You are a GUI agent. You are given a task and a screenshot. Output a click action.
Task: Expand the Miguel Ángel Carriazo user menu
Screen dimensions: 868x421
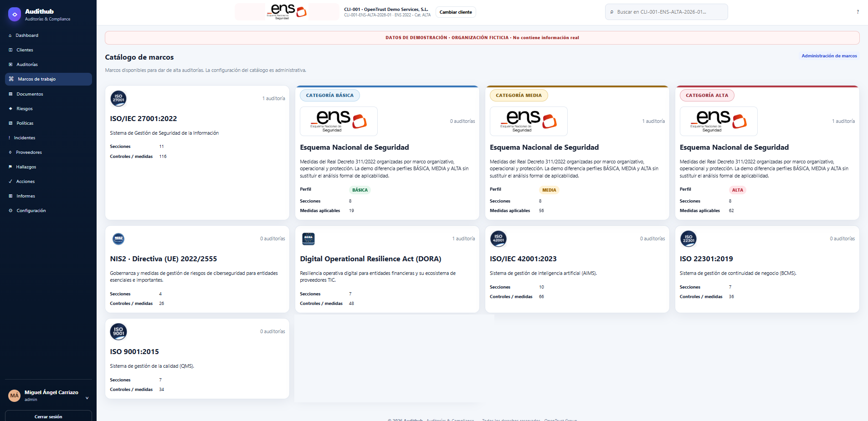87,398
